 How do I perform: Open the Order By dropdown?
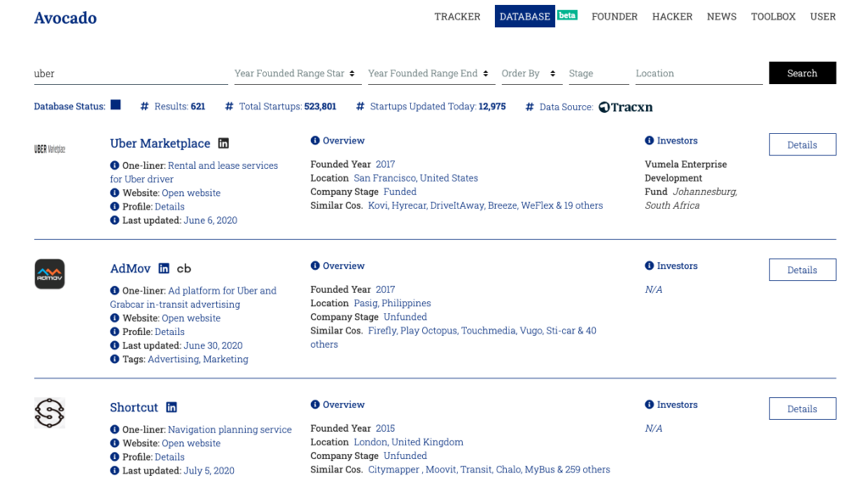[x=531, y=73]
